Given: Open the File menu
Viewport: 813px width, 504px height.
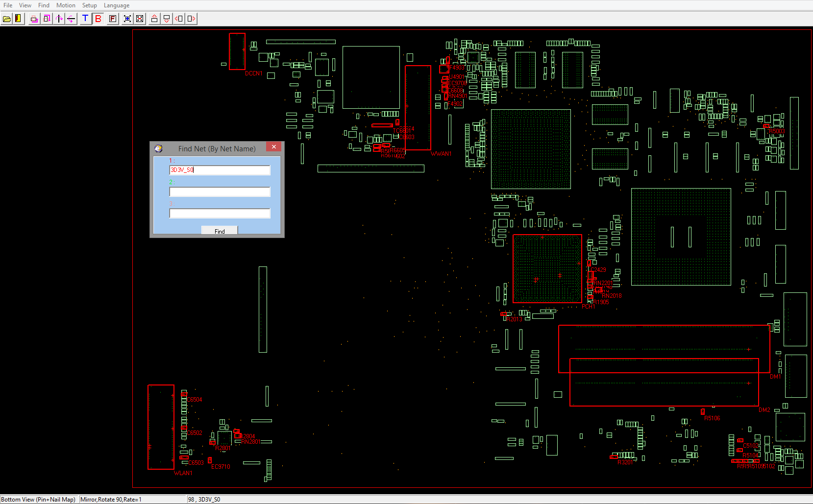Looking at the screenshot, I should (8, 5).
